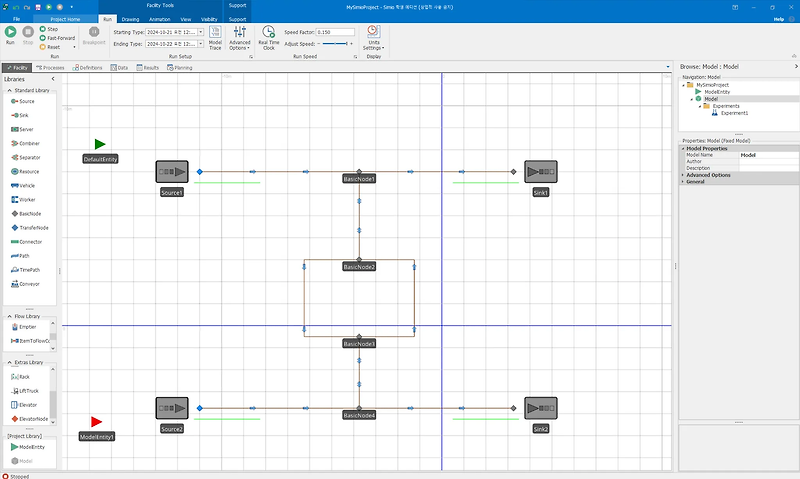Select Separator in Standard Library
The width and height of the screenshot is (800, 479).
coord(26,158)
